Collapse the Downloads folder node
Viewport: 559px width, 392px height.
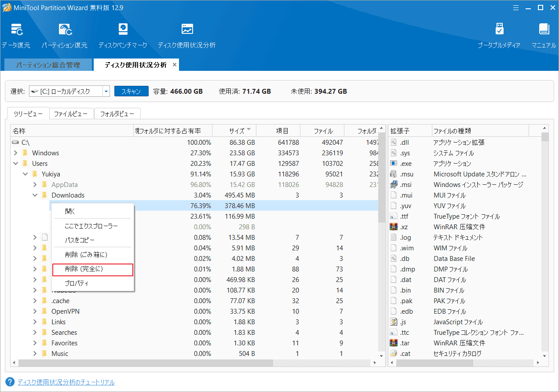pyautogui.click(x=35, y=195)
